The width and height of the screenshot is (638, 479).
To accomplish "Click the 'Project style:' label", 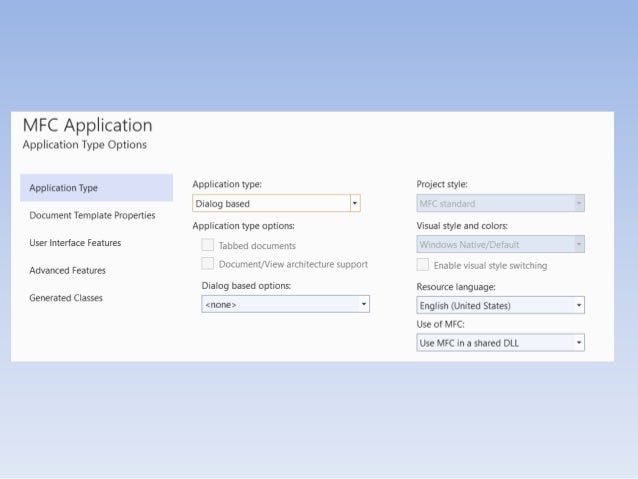I will point(442,184).
